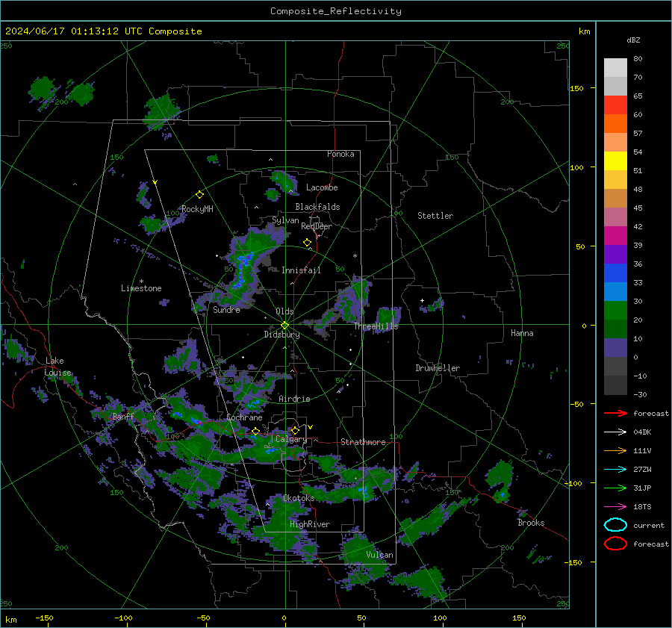Click the bright yellow swatch in dBZ legend
This screenshot has width=672, height=628.
[615, 161]
